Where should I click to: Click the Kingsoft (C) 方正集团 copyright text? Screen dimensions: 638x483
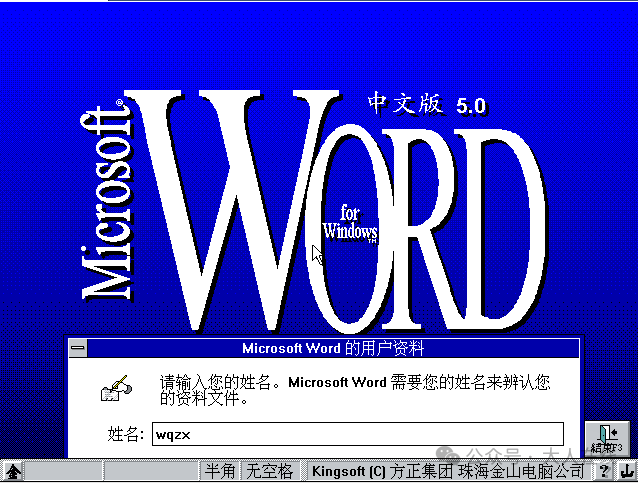pos(447,471)
